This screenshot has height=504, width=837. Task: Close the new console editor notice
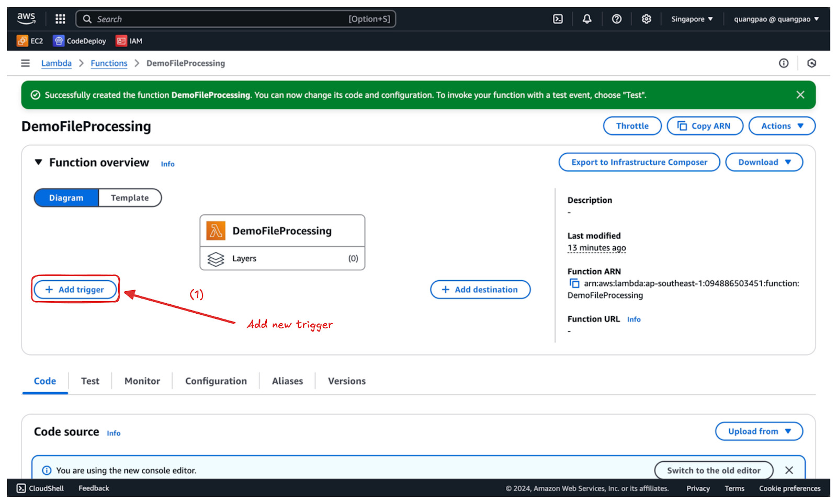[x=789, y=470]
